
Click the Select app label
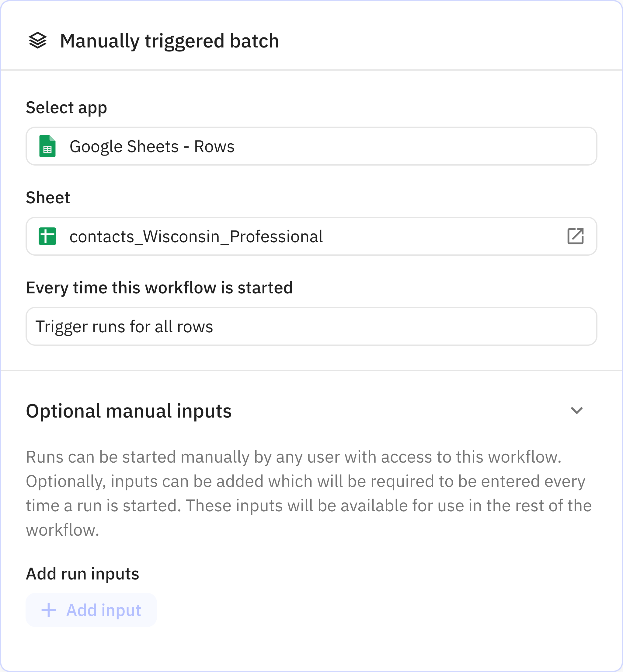pos(66,108)
